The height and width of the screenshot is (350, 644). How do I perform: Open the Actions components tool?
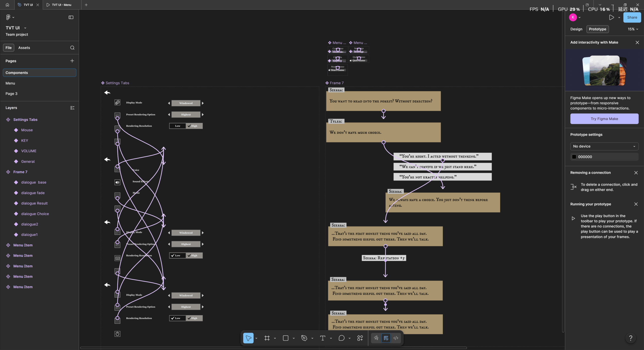click(360, 338)
